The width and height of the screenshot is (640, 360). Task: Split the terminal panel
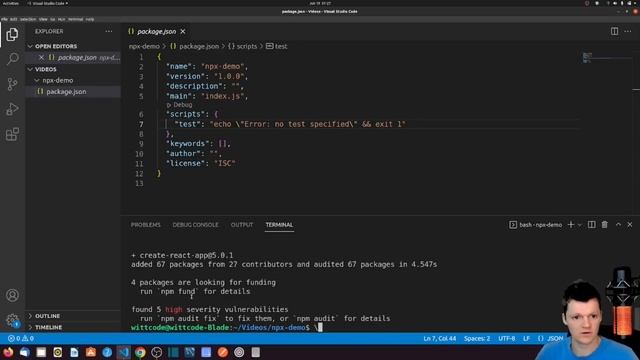[x=591, y=224]
